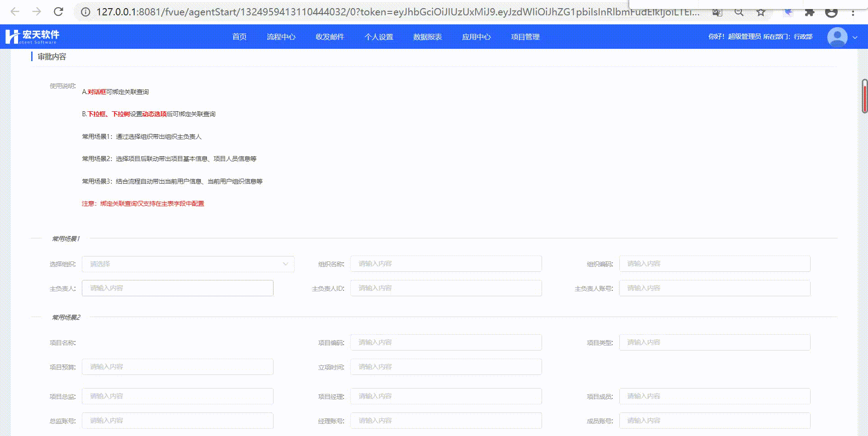Click the browser back arrow
The image size is (868, 436).
[15, 12]
